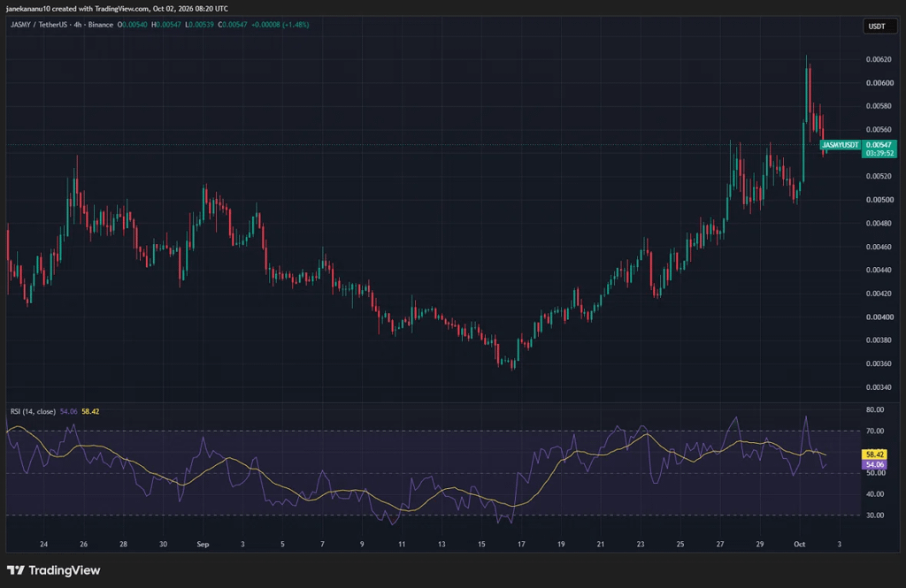Click the 0.00360 price scale label

[x=879, y=364]
